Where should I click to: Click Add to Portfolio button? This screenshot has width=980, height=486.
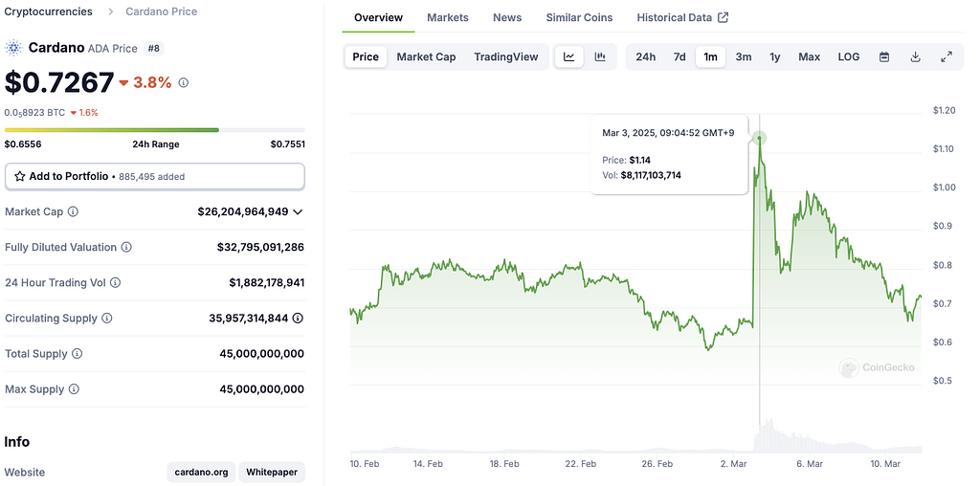pyautogui.click(x=155, y=176)
